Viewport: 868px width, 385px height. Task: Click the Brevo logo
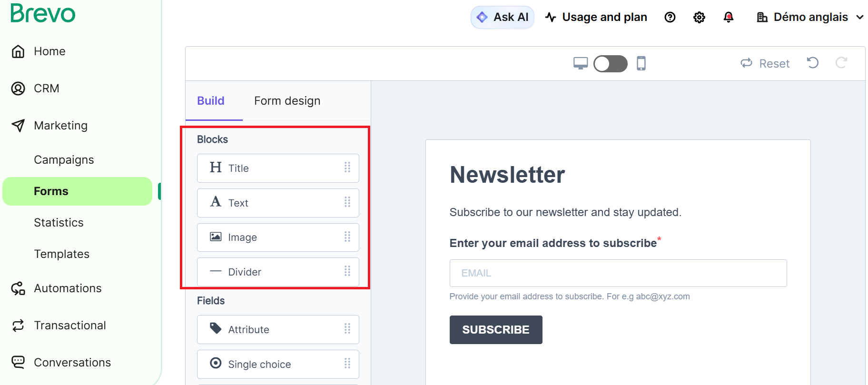tap(43, 13)
